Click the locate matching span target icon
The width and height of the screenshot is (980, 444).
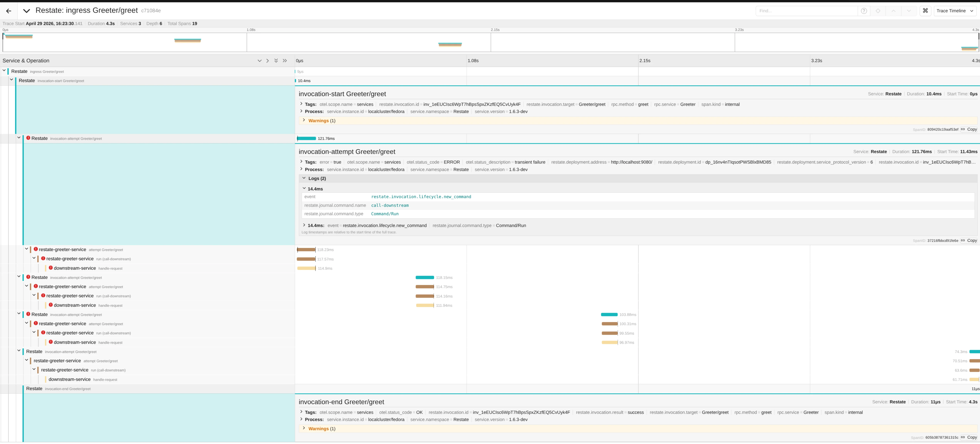coord(878,11)
